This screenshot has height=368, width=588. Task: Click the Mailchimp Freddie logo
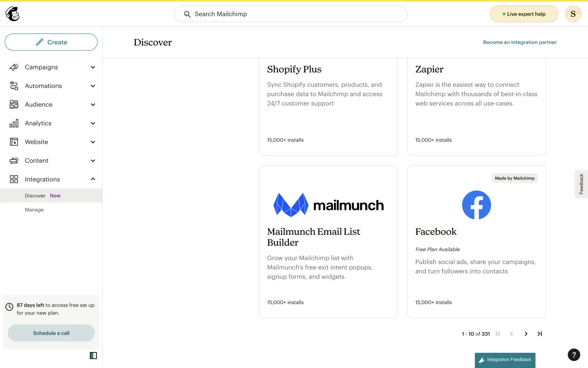coord(13,14)
